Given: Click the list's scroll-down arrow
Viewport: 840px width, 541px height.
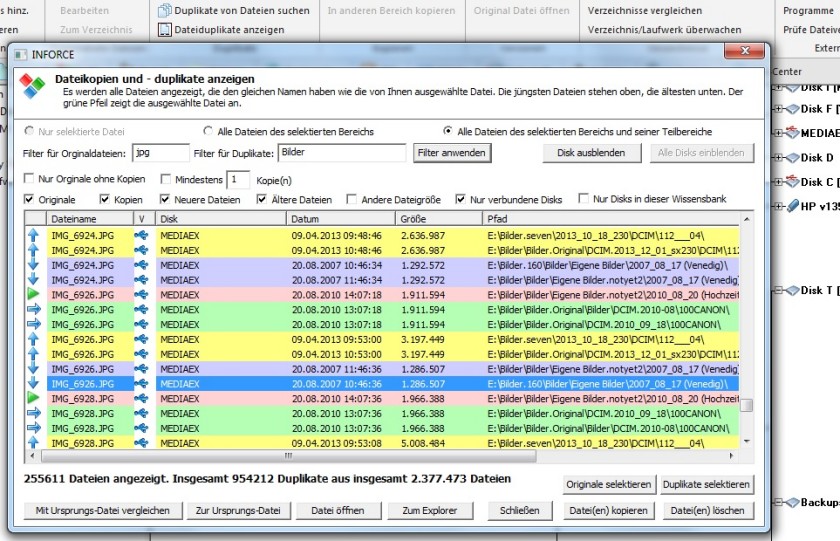Looking at the screenshot, I should point(746,441).
